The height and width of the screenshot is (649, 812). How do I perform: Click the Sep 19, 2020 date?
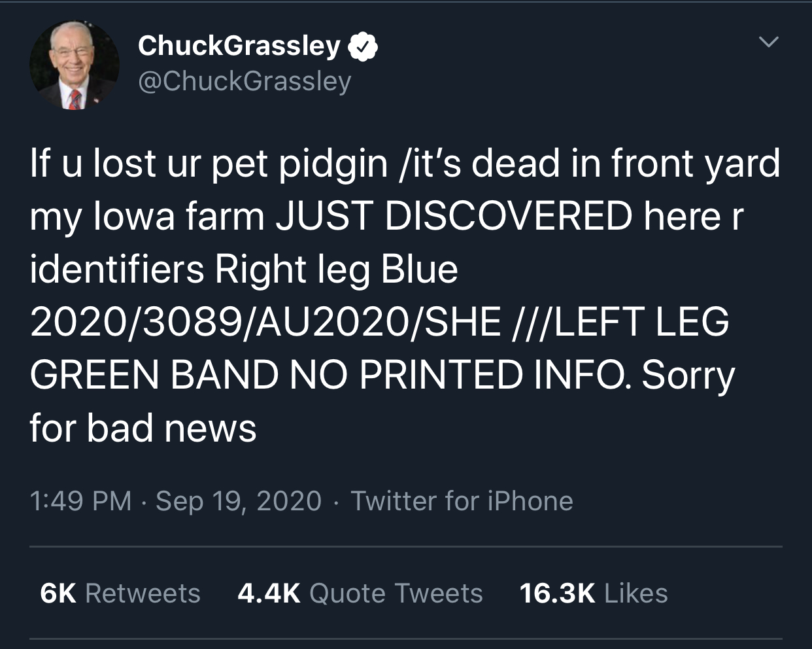[x=239, y=501]
